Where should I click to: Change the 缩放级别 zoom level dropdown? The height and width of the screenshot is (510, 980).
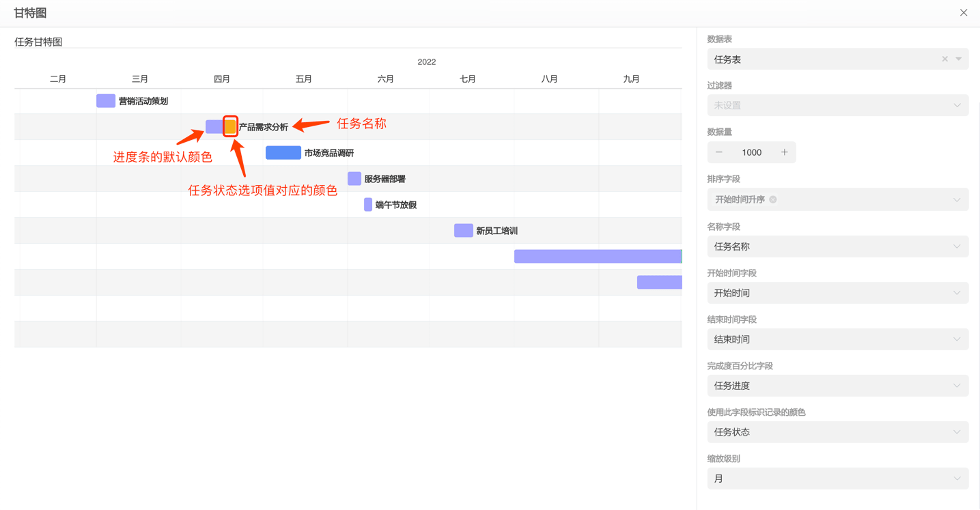coord(957,479)
